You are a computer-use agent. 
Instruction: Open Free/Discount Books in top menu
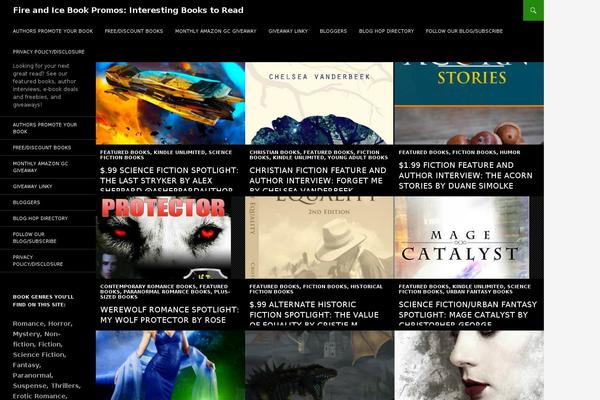click(x=134, y=31)
